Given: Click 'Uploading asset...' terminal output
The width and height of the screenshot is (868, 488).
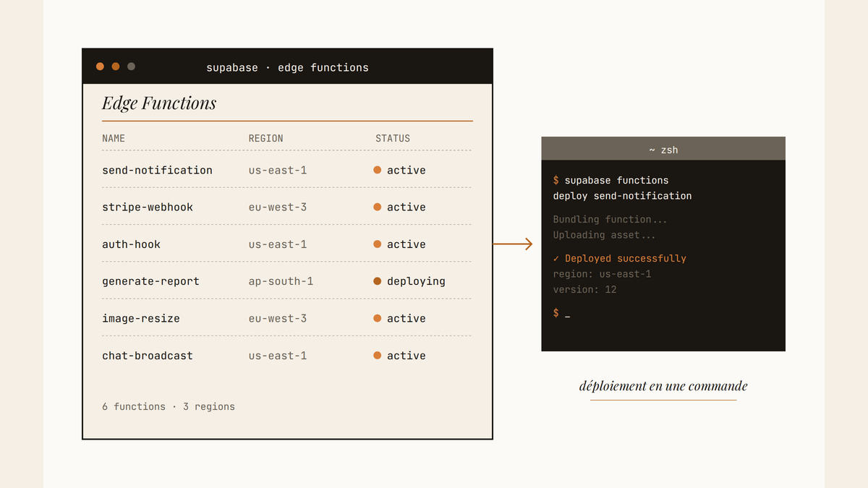Looking at the screenshot, I should click(x=605, y=235).
